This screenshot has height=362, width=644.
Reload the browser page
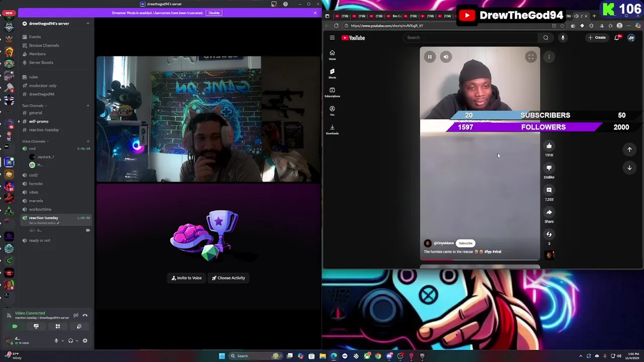point(336,26)
